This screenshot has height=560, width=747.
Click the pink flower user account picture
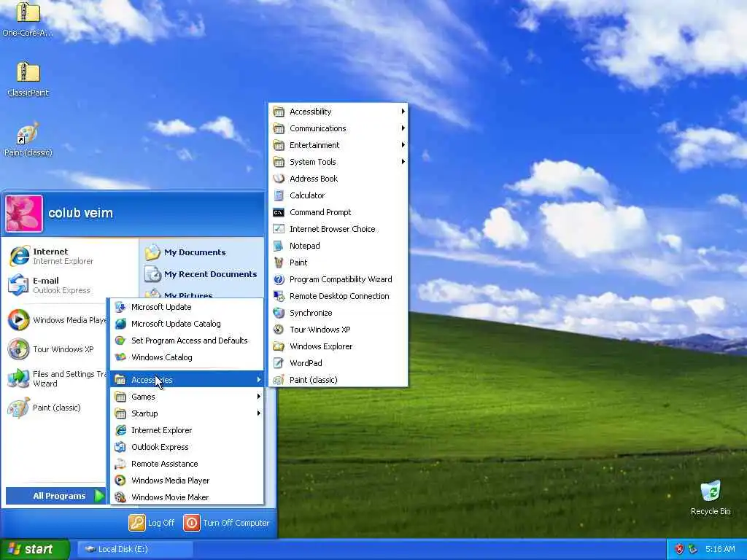[x=24, y=214]
